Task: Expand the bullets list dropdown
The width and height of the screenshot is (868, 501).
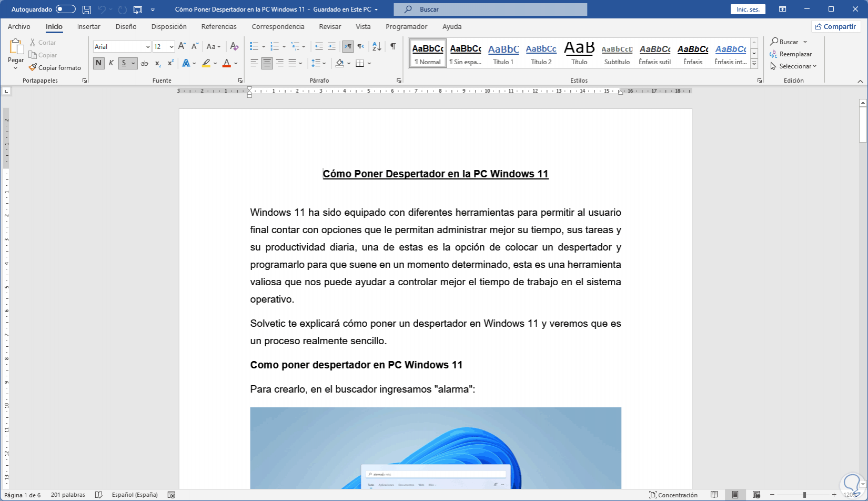Action: click(x=264, y=46)
